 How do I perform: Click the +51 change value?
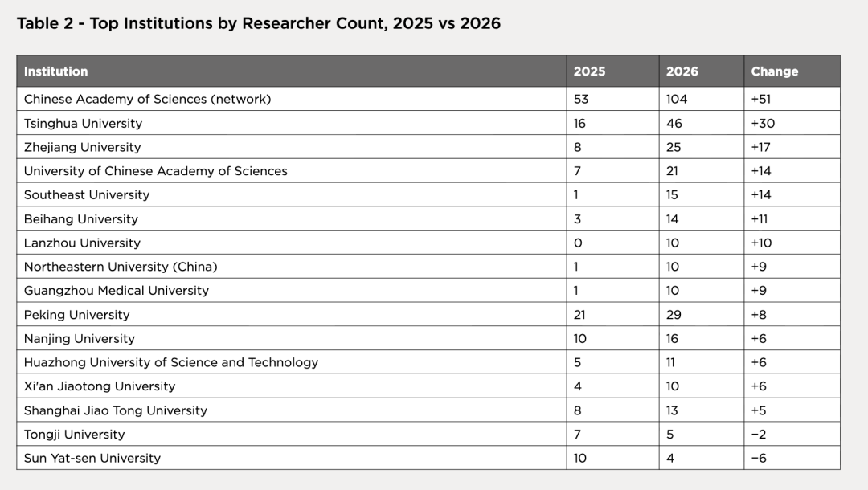coord(760,99)
